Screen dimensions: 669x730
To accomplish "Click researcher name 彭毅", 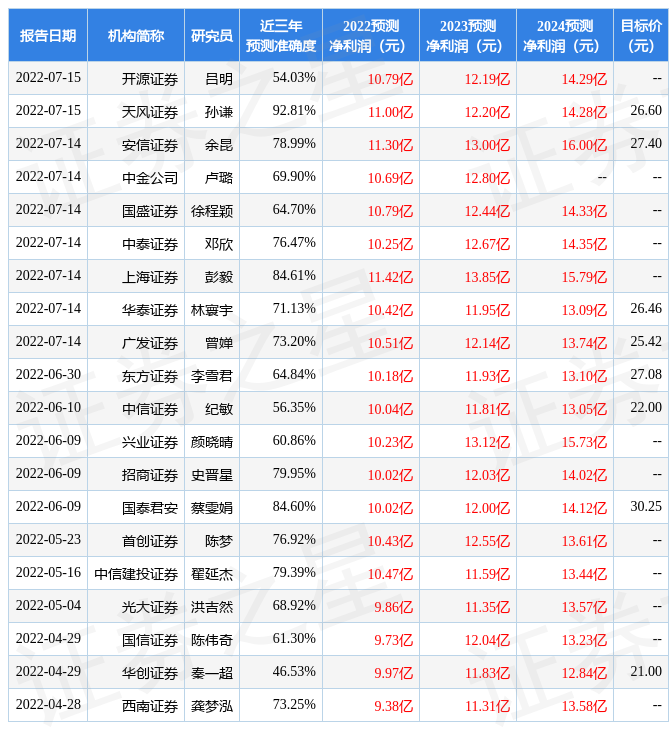I will pos(219,277).
